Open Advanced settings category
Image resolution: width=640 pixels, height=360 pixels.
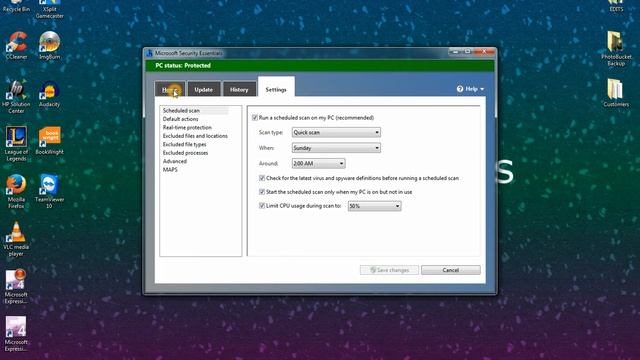pyautogui.click(x=175, y=161)
